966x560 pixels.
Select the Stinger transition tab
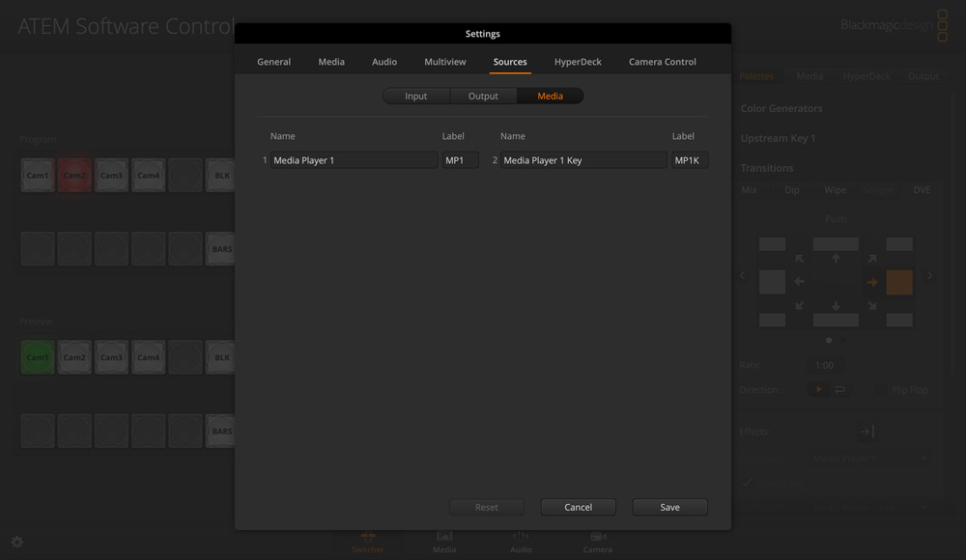click(878, 190)
